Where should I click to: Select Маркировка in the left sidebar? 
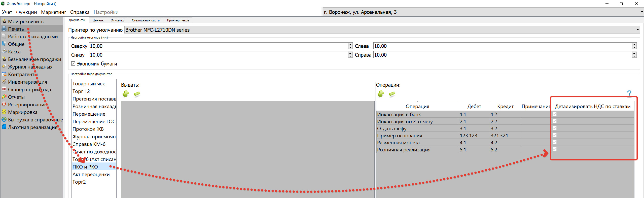click(x=23, y=112)
